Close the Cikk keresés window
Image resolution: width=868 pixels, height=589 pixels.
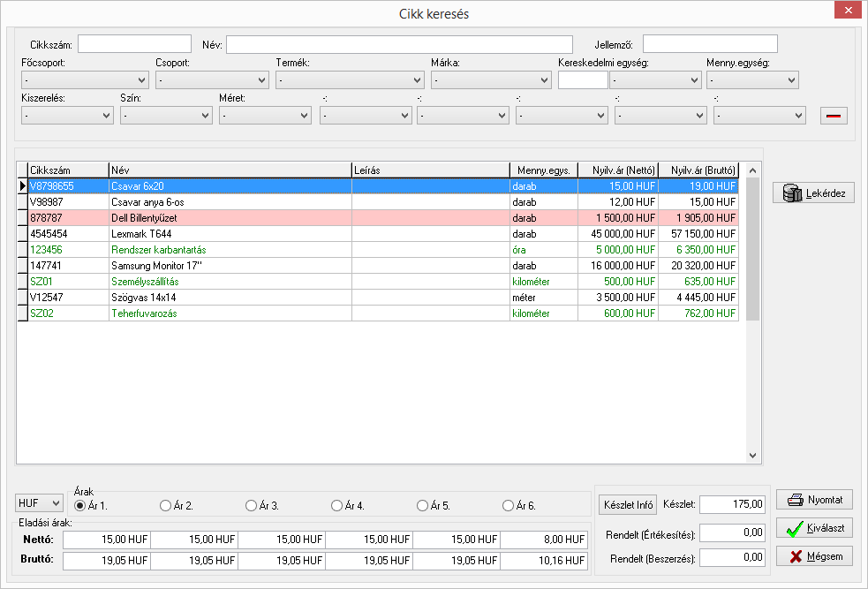(849, 11)
